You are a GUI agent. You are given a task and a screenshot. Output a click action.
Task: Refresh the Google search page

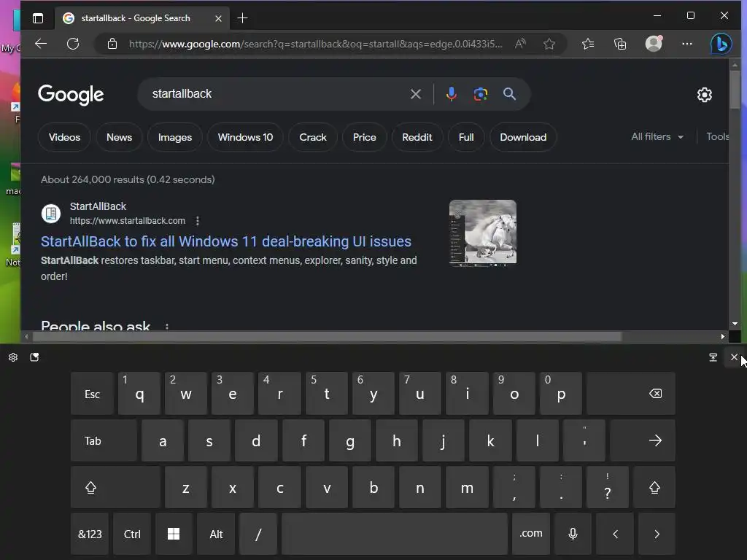click(x=73, y=44)
